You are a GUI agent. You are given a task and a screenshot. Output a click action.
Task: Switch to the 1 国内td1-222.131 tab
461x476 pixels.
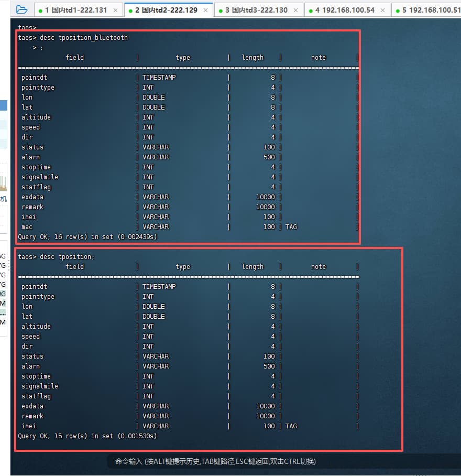[x=76, y=10]
